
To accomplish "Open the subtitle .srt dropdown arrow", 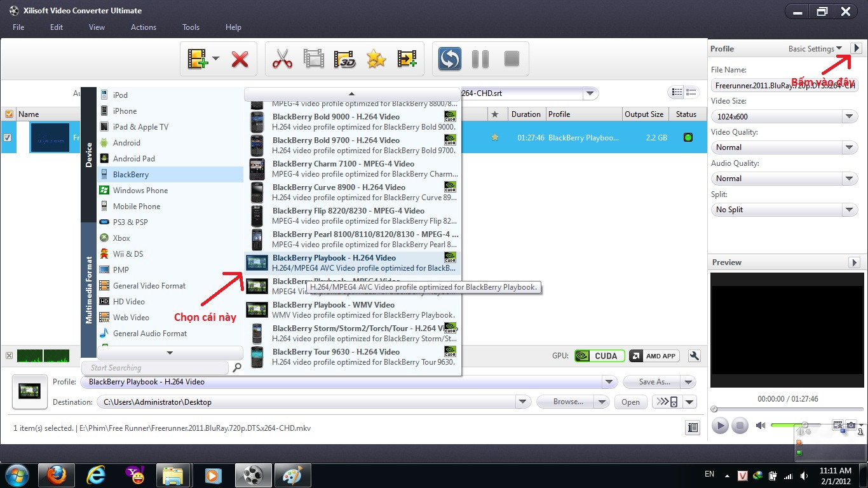I will (590, 93).
